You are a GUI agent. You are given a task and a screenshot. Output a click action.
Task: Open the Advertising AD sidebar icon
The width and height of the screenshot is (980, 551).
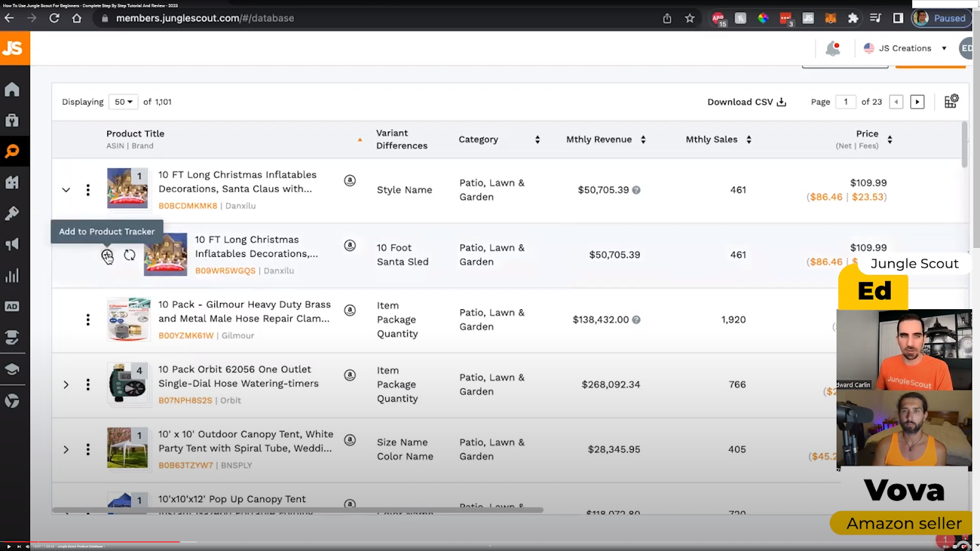point(12,306)
